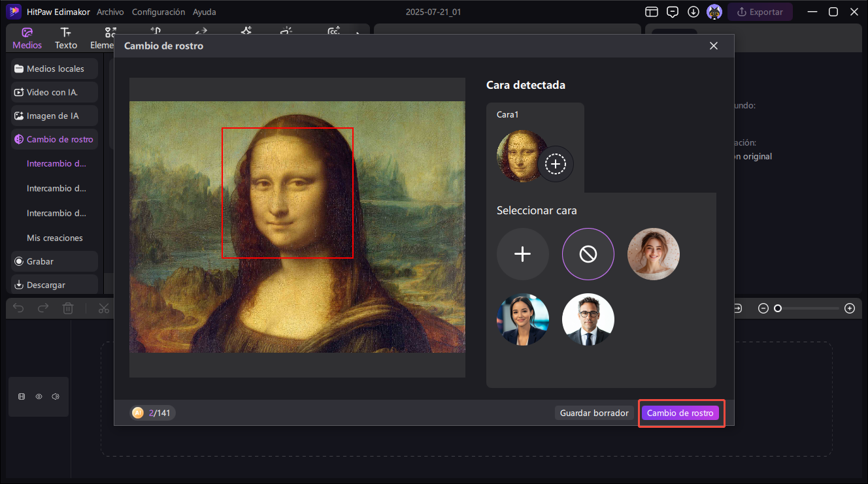The image size is (868, 484).
Task: Click the plus button to upload a face
Action: pyautogui.click(x=523, y=254)
